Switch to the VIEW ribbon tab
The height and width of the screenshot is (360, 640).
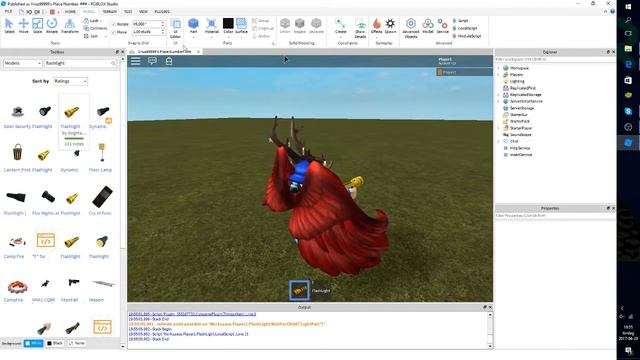pyautogui.click(x=143, y=11)
